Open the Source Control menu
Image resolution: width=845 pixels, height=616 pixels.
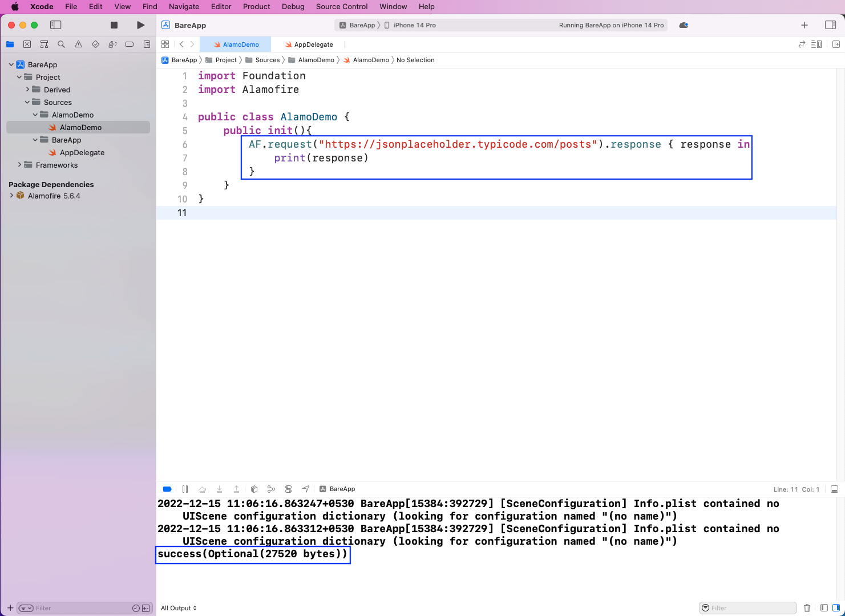point(342,7)
